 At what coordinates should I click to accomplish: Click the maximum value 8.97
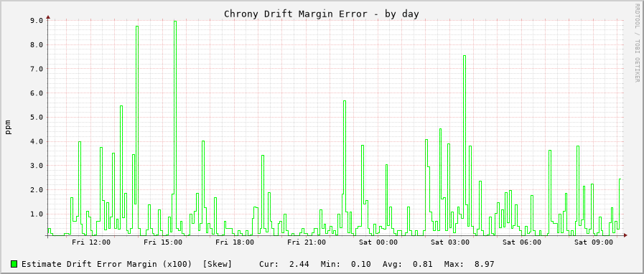point(484,264)
